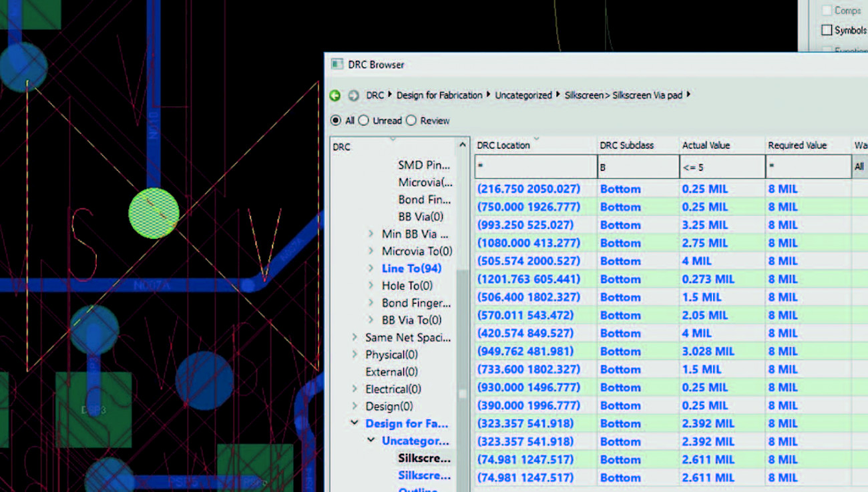Viewport: 868px width, 492px height.
Task: Expand the Hole To(0) node
Action: pos(371,286)
